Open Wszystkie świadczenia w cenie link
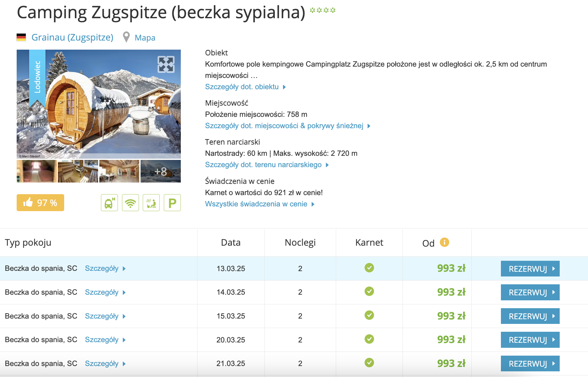Viewport: 588px width, 377px height. (x=260, y=204)
